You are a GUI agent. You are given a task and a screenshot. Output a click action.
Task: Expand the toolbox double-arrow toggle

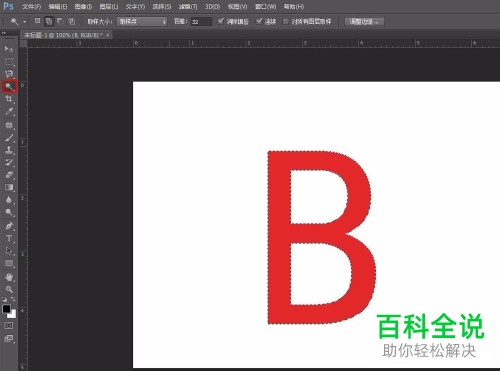coord(4,33)
